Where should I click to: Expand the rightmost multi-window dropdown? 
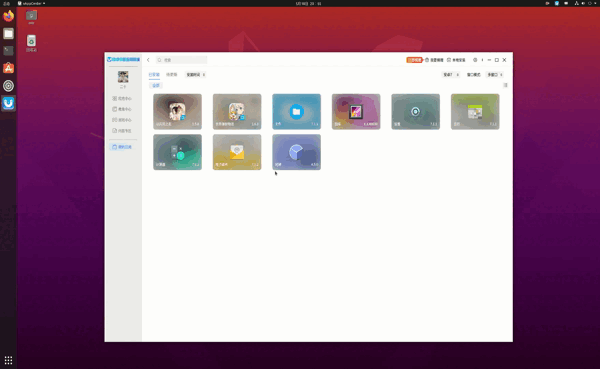click(x=495, y=75)
